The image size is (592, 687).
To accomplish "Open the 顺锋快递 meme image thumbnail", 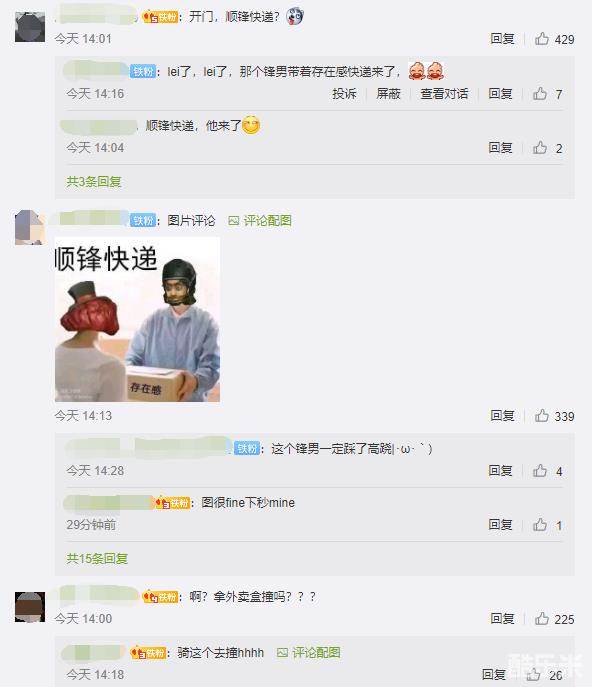I will click(x=137, y=319).
